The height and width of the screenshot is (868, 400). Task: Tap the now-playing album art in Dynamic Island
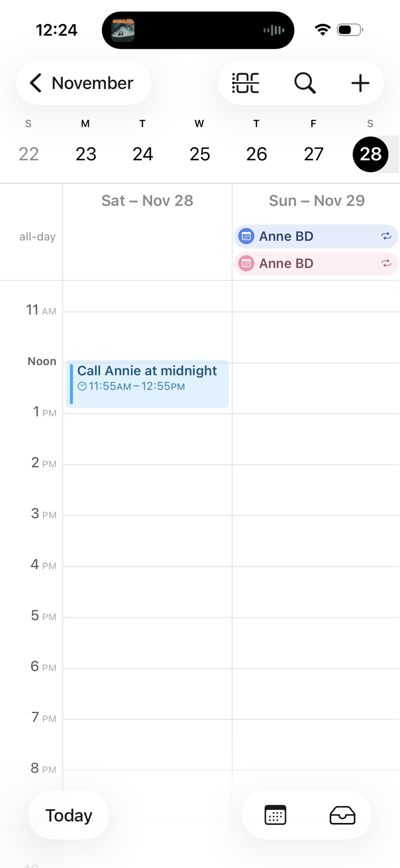point(123,30)
